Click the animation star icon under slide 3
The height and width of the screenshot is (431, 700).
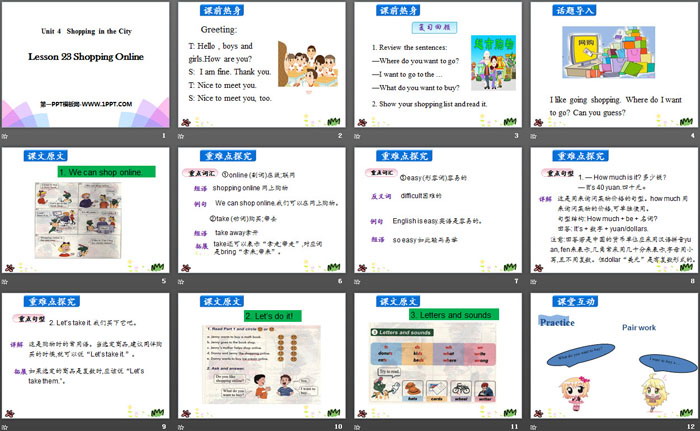(357, 136)
